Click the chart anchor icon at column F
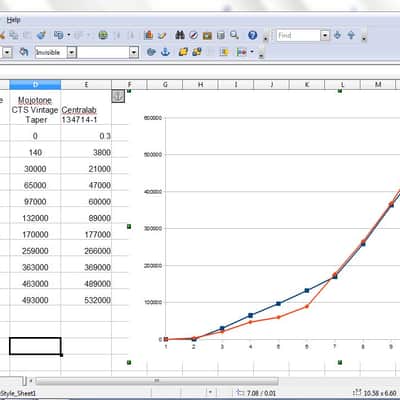 coord(118,96)
